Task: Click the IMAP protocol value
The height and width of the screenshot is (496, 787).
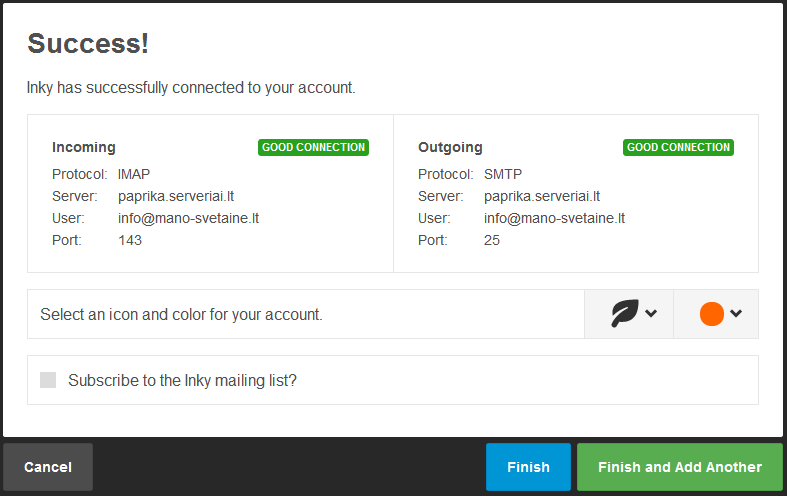Action: (134, 174)
